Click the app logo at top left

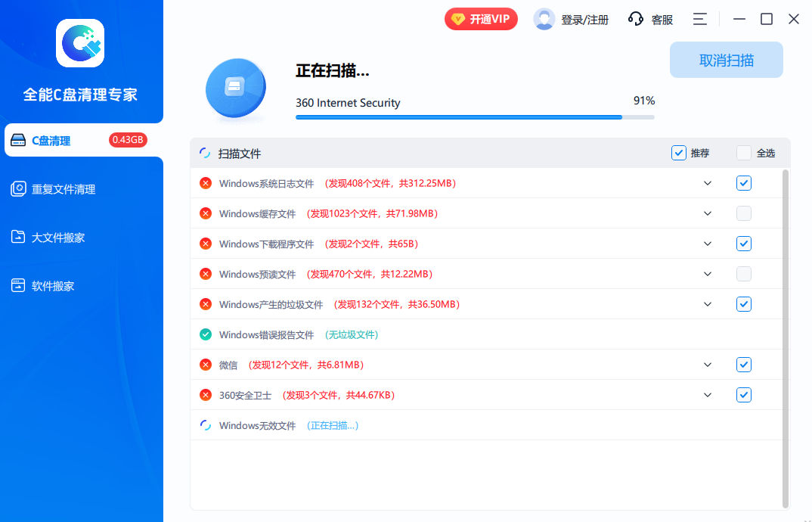click(79, 43)
